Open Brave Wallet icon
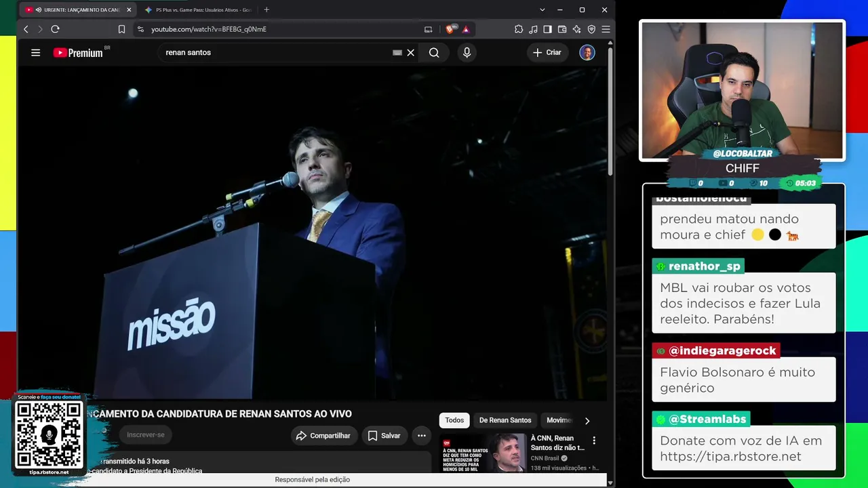868x488 pixels. [x=562, y=29]
